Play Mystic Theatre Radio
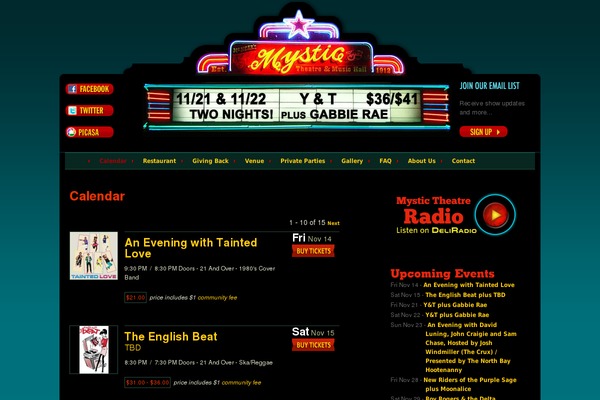600x400 pixels. (x=495, y=214)
